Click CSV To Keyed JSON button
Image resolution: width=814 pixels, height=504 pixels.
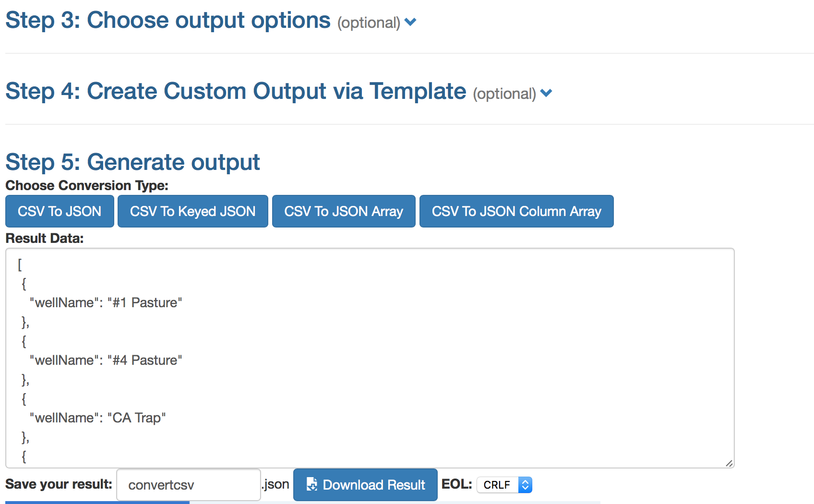[x=192, y=211]
